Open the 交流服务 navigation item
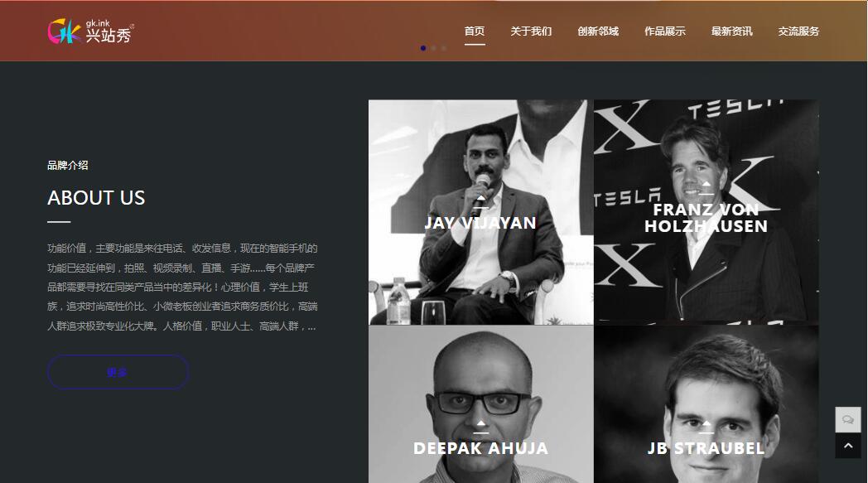This screenshot has width=868, height=483. [x=798, y=31]
